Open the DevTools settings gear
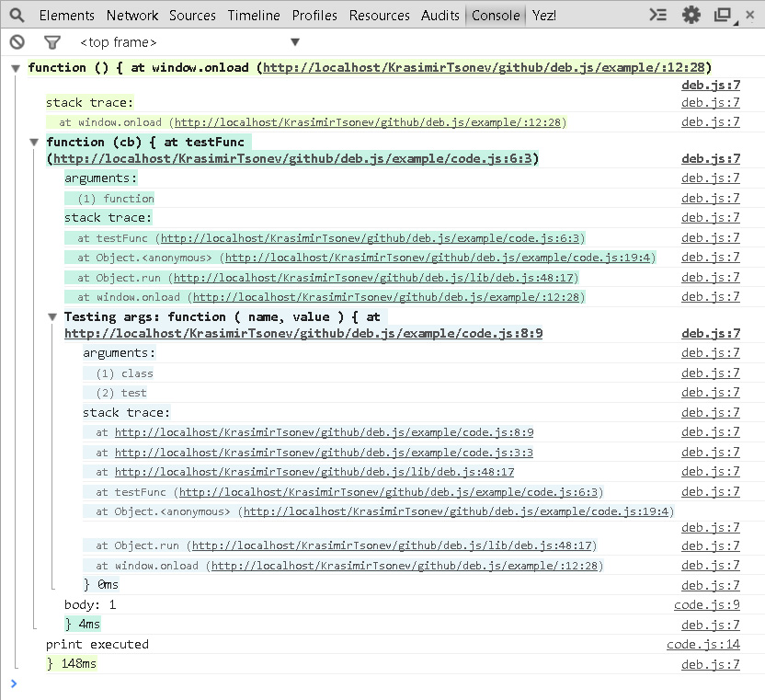Screen dimensions: 765x700 coord(691,15)
